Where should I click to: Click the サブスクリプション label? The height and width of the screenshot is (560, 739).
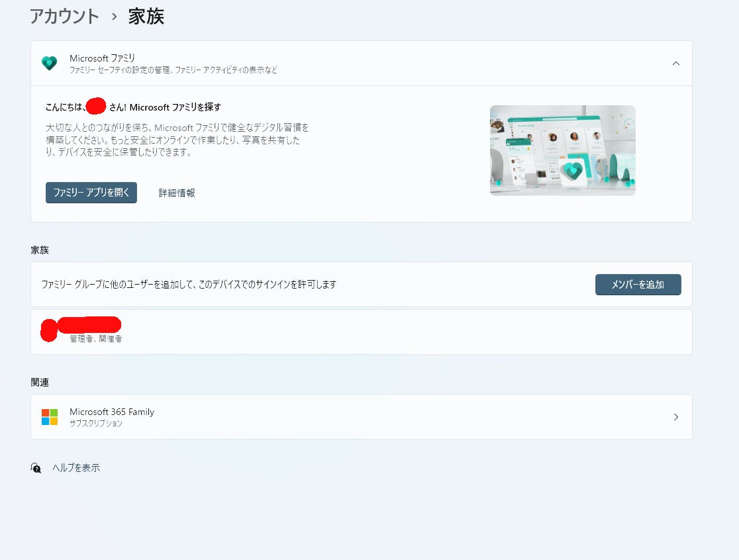[96, 424]
